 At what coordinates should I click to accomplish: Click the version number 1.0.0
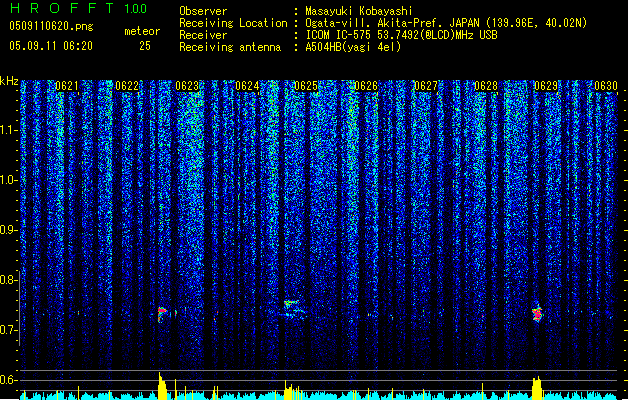coord(135,9)
